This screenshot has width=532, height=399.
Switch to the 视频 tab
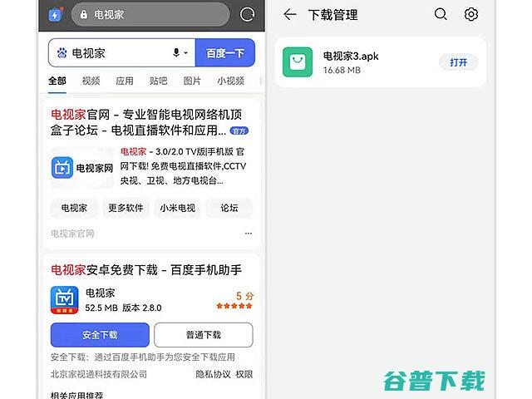click(91, 81)
